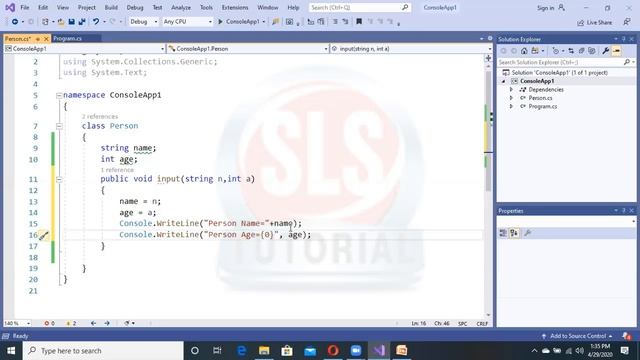
Task: Toggle the bookmark icon in the toolbar
Action: [359, 22]
